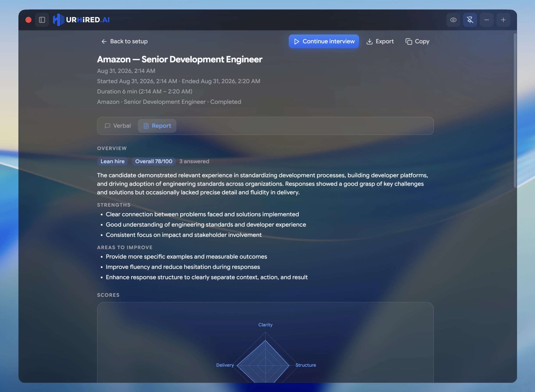The width and height of the screenshot is (535, 392).
Task: Click the Structure axis label on radar chart
Action: coord(306,365)
